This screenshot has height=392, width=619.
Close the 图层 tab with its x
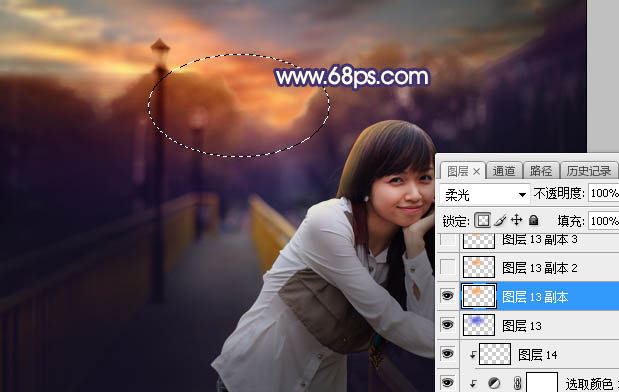pos(476,172)
